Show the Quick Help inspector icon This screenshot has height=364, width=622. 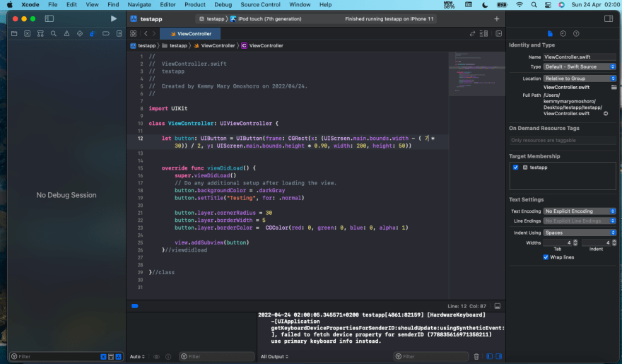576,34
